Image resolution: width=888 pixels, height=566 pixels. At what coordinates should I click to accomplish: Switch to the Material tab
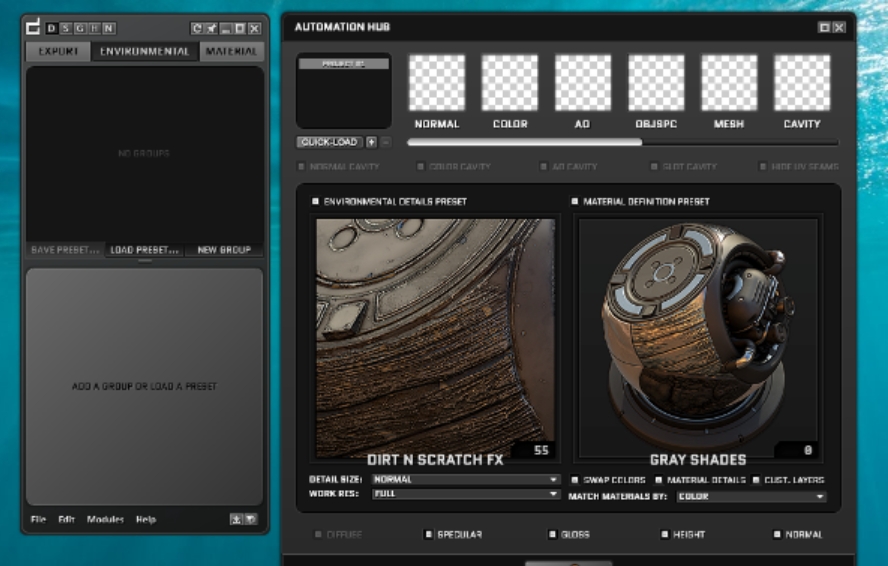coord(231,51)
